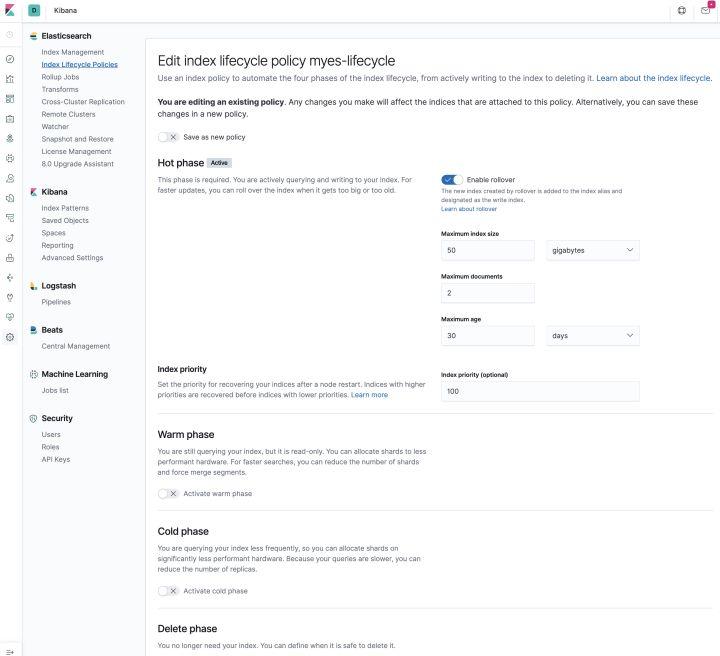Disable the 'Enable rollover' switch

452,179
